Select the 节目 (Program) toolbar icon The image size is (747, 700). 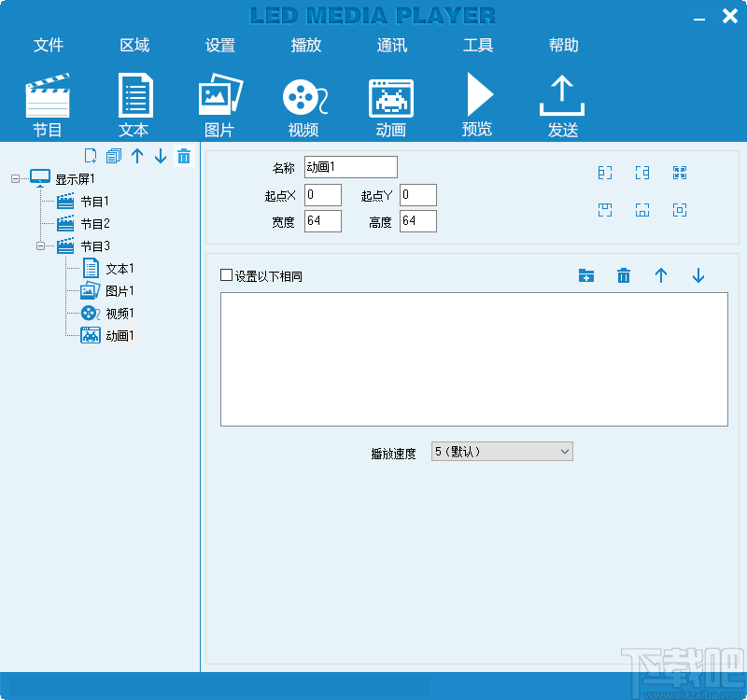pyautogui.click(x=47, y=100)
